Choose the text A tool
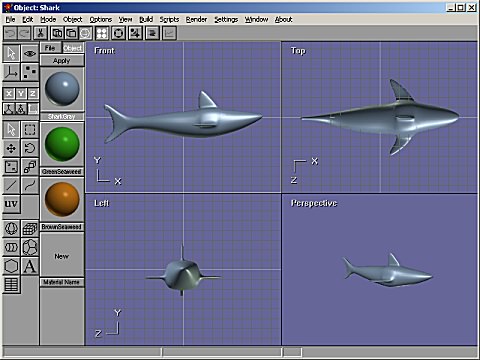The height and width of the screenshot is (360, 480). point(30,266)
